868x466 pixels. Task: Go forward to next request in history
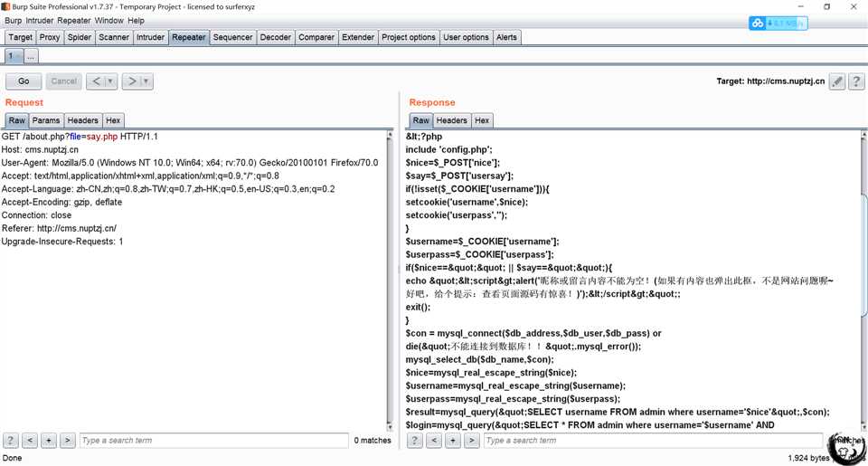coord(132,81)
